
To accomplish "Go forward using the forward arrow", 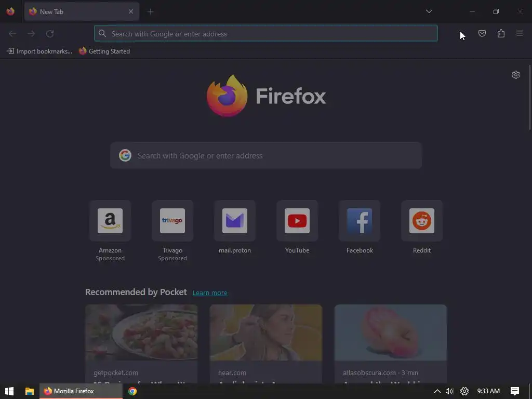I will pos(31,34).
